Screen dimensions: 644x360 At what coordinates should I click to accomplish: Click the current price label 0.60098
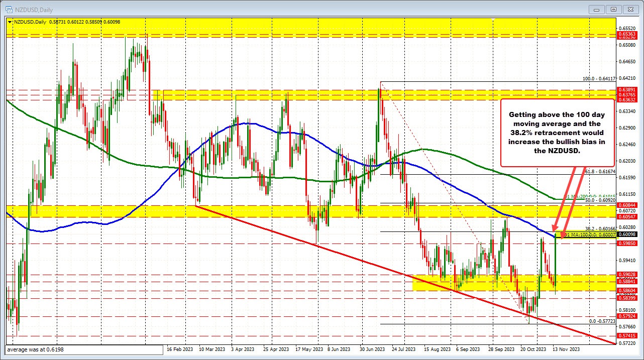click(x=627, y=234)
